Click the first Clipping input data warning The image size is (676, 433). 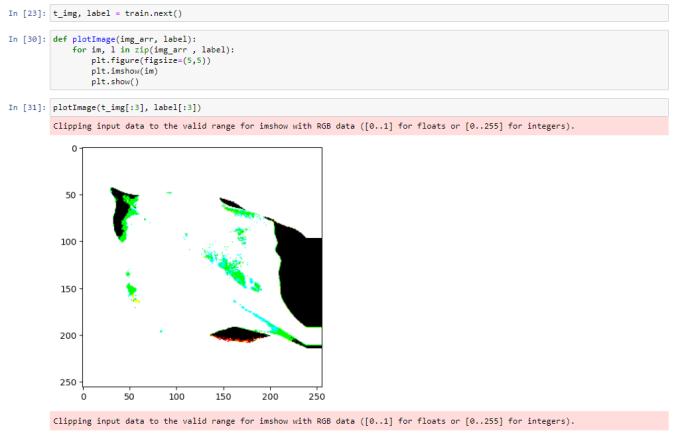pyautogui.click(x=359, y=126)
